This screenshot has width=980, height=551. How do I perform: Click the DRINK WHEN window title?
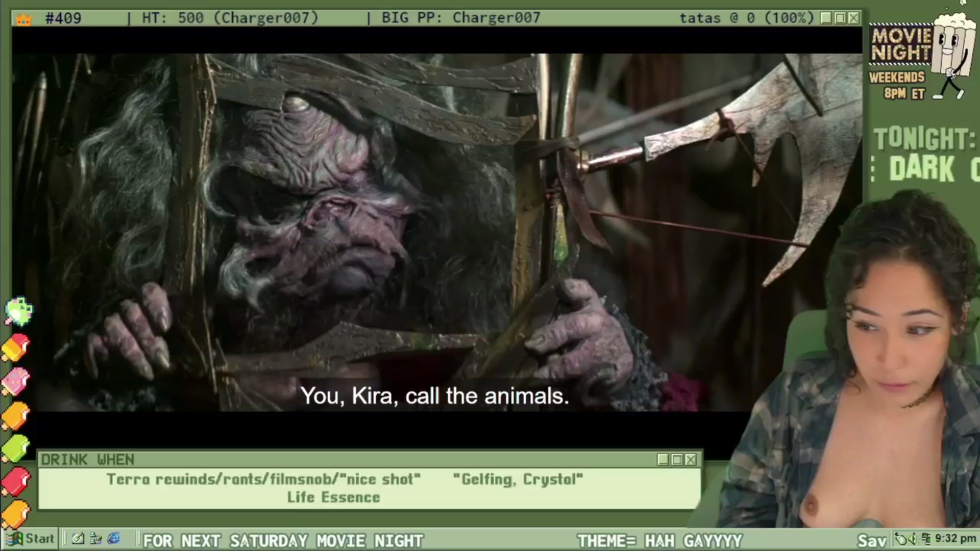(88, 460)
